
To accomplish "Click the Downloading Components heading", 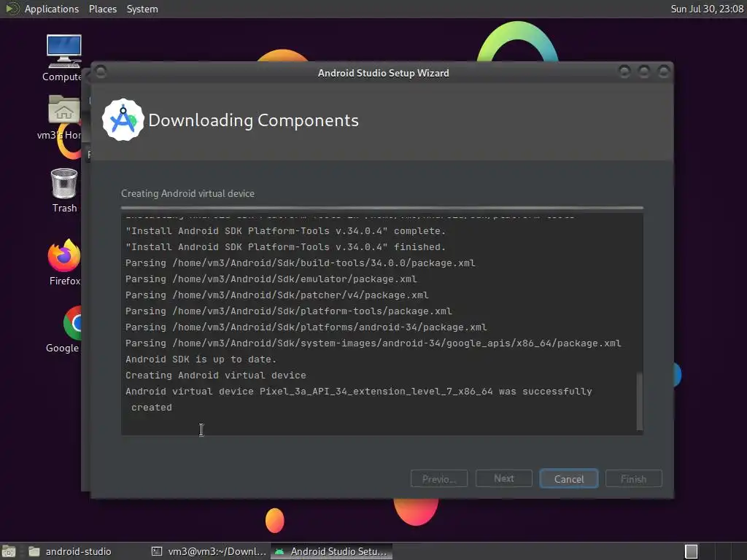I will 253,120.
